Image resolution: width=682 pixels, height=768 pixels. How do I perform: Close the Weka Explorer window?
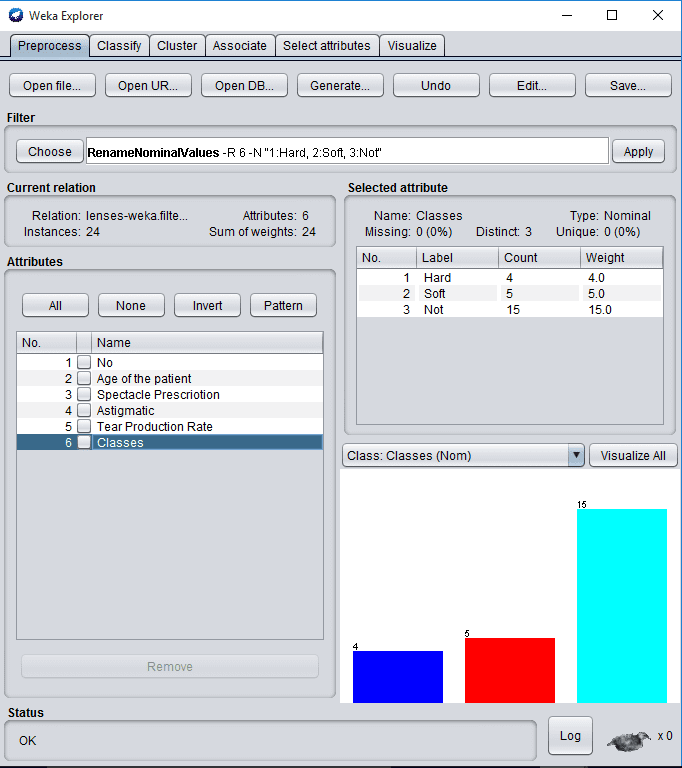pos(658,15)
